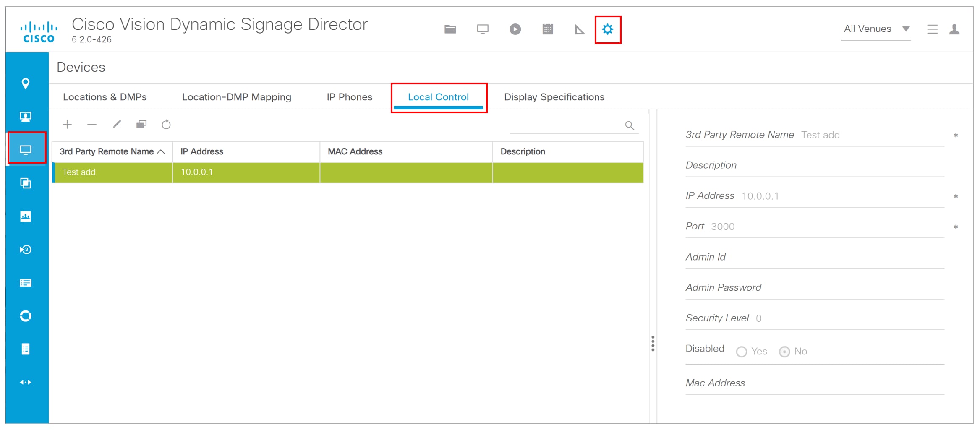Click the location pin sidebar icon

pyautogui.click(x=26, y=83)
